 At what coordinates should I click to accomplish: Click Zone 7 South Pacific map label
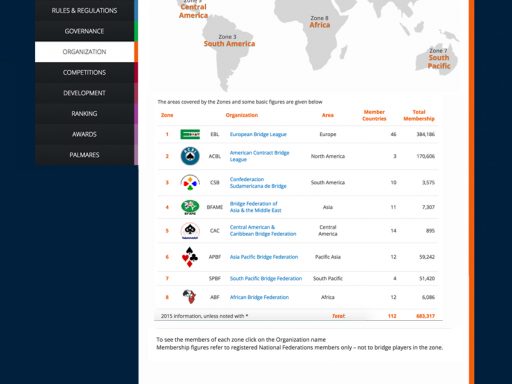(439, 59)
